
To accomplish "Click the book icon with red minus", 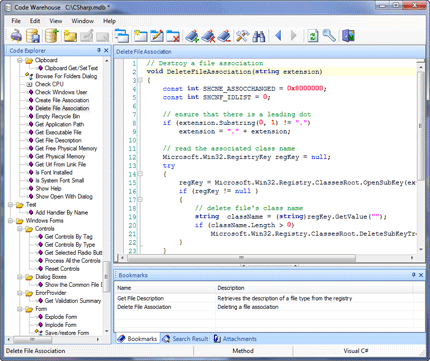I will (x=224, y=36).
